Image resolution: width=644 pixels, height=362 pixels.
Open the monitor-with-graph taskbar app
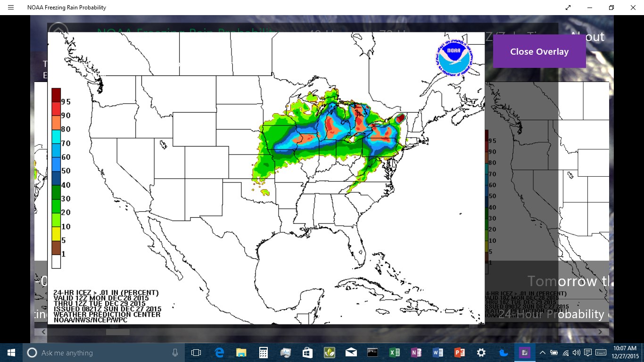coord(285,353)
